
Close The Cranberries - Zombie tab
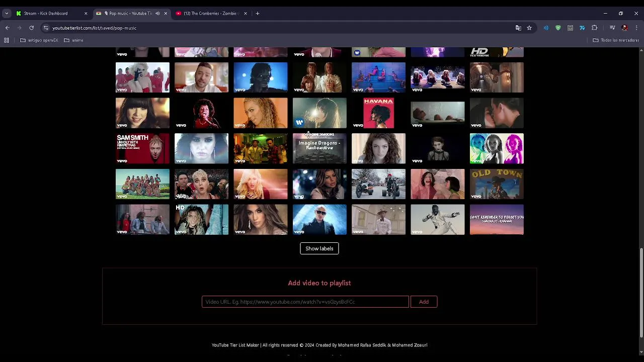pyautogui.click(x=246, y=14)
